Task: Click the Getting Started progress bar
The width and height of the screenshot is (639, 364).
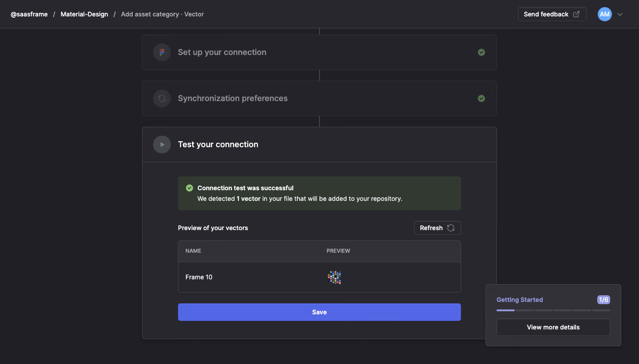Action: pyautogui.click(x=553, y=310)
